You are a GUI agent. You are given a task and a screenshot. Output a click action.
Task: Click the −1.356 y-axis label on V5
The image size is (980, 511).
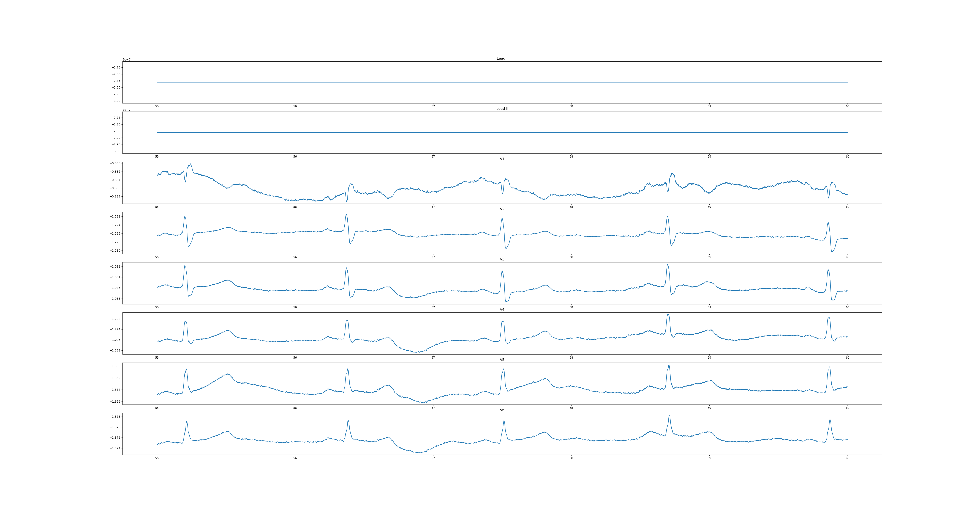[115, 402]
